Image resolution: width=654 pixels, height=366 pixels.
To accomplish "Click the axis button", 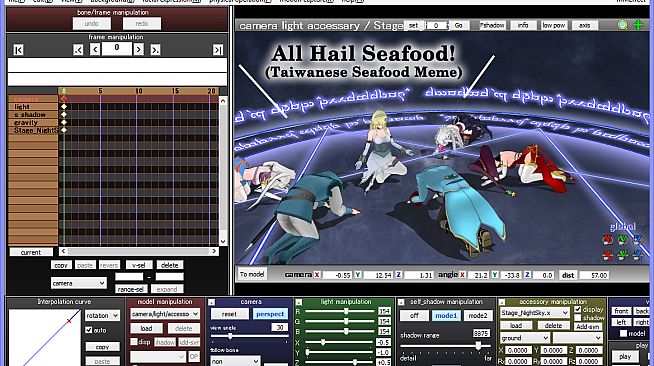I will click(x=584, y=25).
